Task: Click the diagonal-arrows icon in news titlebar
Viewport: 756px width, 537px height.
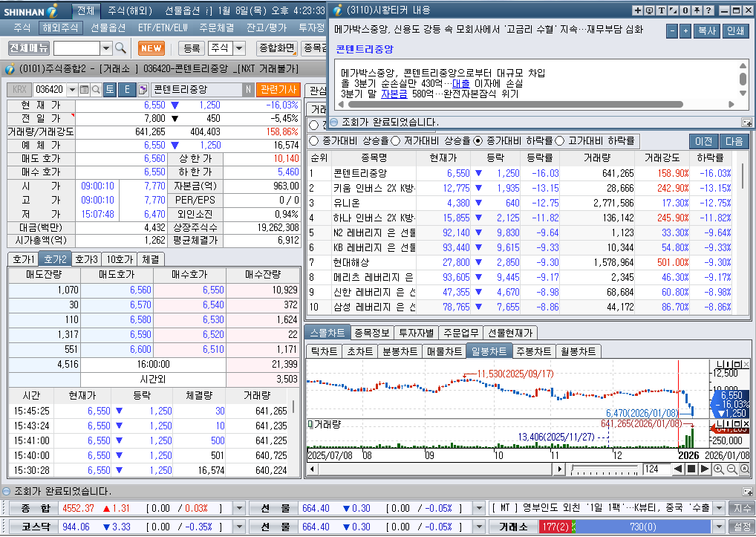Action: click(x=674, y=10)
